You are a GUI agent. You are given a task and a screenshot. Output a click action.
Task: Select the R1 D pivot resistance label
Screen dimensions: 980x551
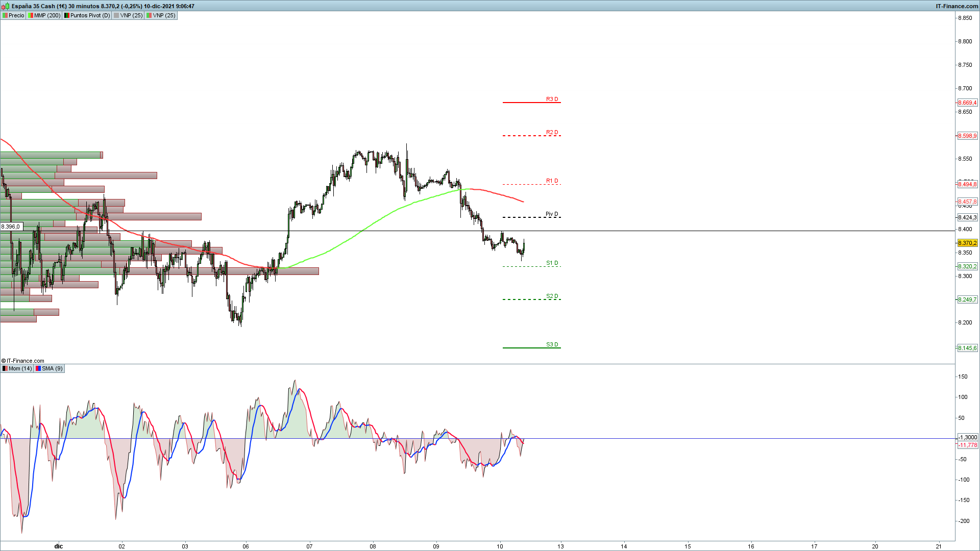[552, 181]
